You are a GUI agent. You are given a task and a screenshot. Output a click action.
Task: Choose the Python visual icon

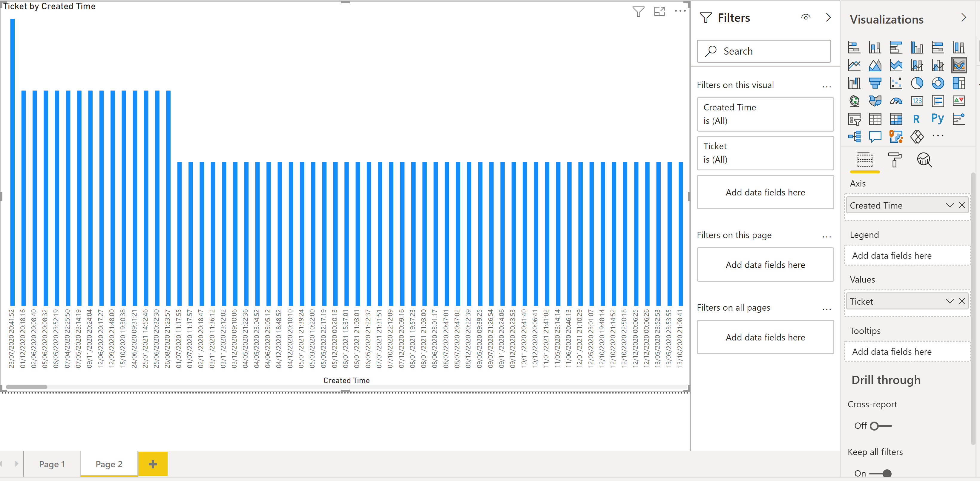pyautogui.click(x=938, y=119)
